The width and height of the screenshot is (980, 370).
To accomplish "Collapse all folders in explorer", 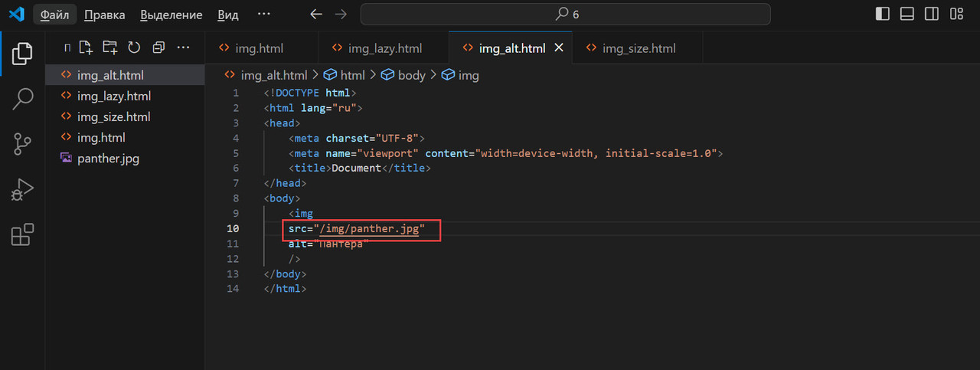I will (158, 47).
